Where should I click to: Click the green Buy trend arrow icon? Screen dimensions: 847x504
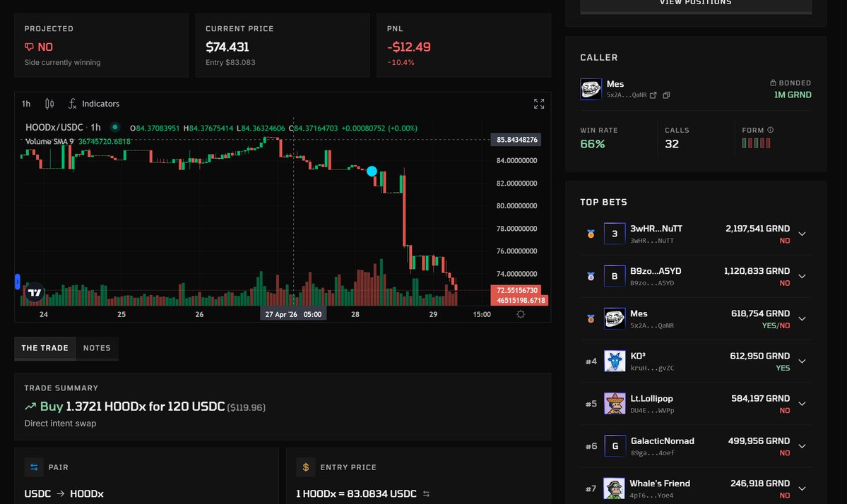click(x=30, y=407)
